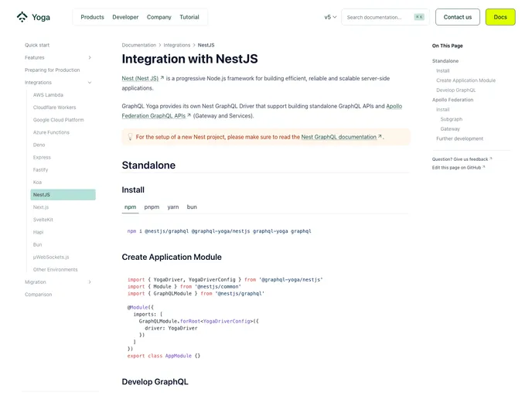Open Quick start in sidebar

37,45
